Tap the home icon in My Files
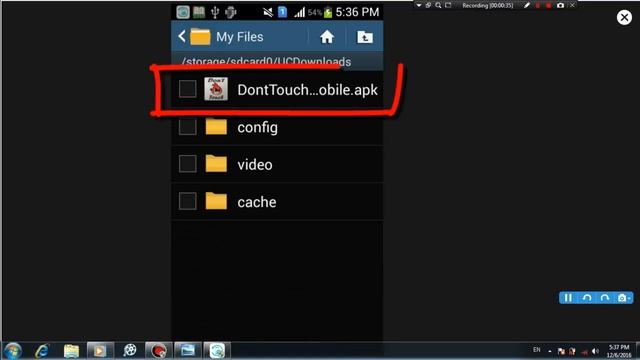Viewport: 640px width, 360px height. click(x=327, y=37)
